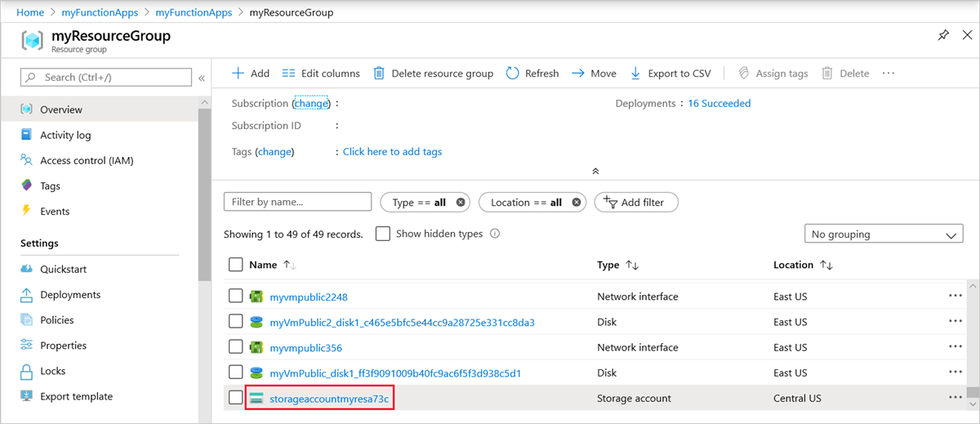Open Export to CSV download icon
980x424 pixels.
(x=635, y=74)
